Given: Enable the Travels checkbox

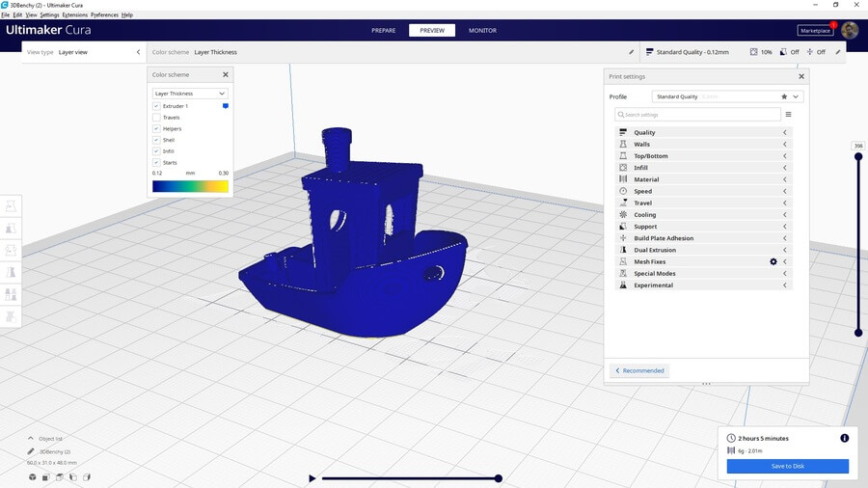Looking at the screenshot, I should pos(156,118).
